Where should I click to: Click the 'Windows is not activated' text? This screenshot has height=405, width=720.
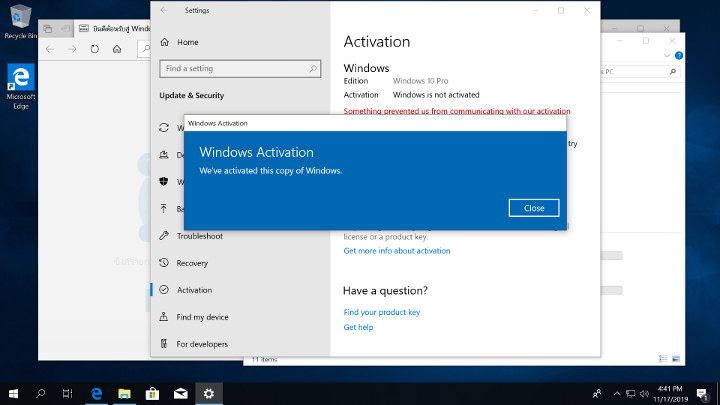tap(436, 95)
